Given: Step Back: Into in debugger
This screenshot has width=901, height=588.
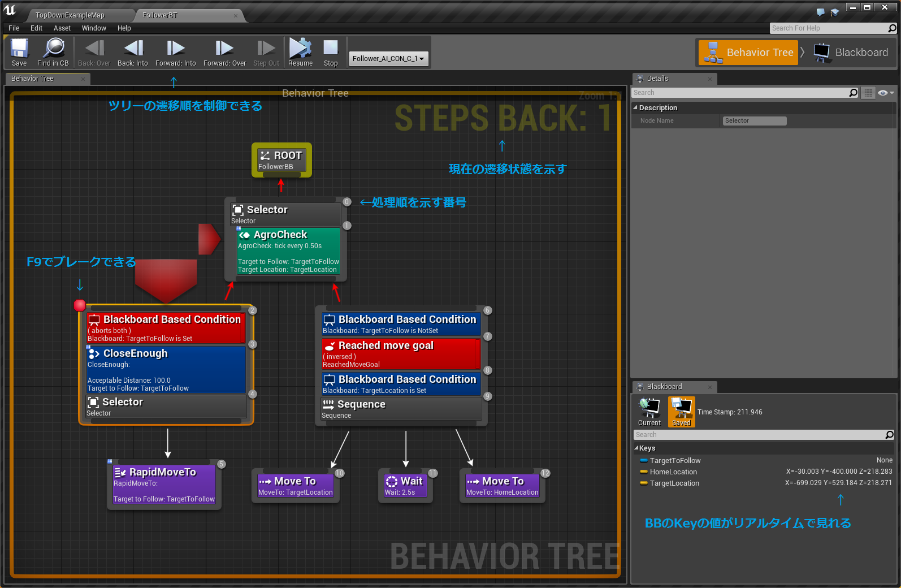Looking at the screenshot, I should [x=133, y=53].
